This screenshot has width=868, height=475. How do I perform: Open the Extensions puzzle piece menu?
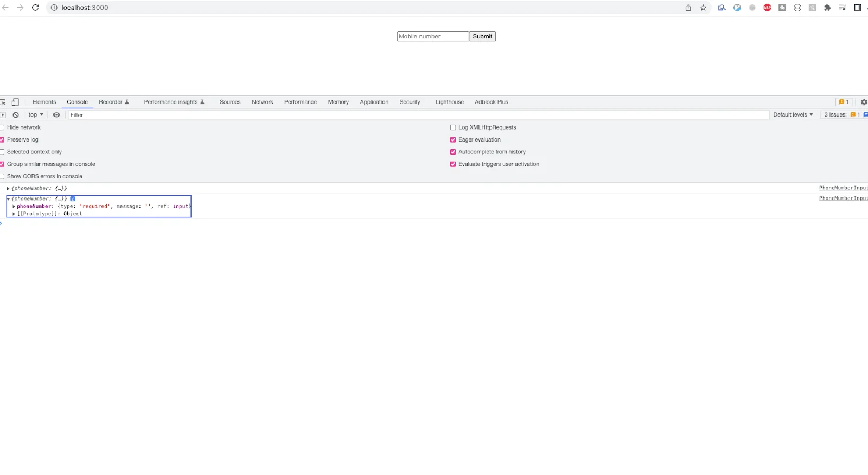point(827,8)
